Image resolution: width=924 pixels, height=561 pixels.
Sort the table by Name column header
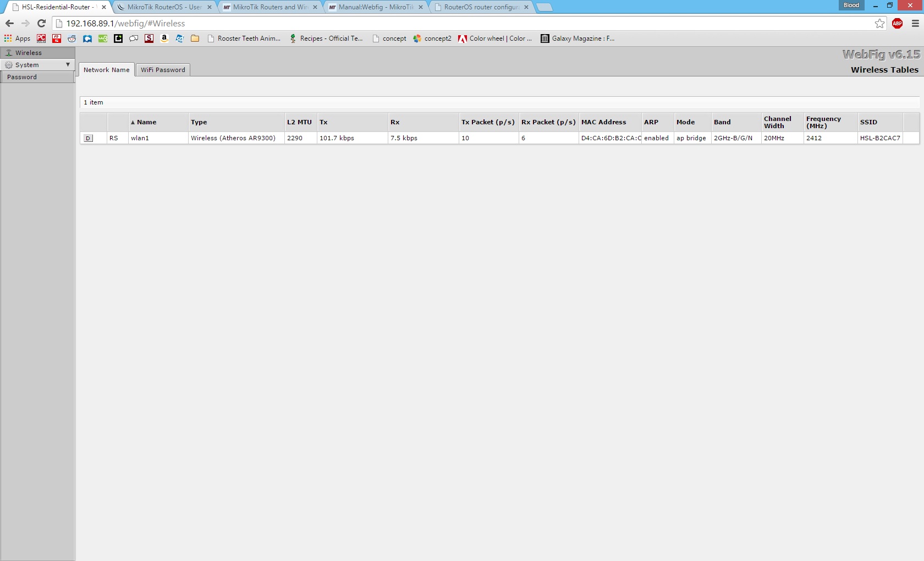[147, 122]
